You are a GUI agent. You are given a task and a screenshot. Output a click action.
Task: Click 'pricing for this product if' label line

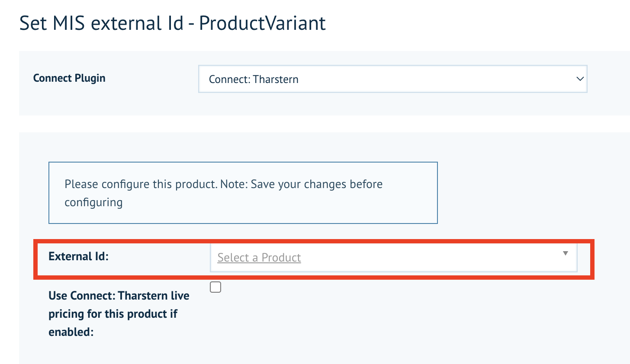[112, 314]
